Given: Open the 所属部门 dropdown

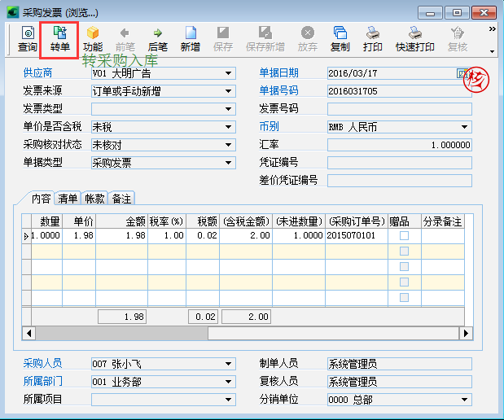Looking at the screenshot, I should [228, 382].
